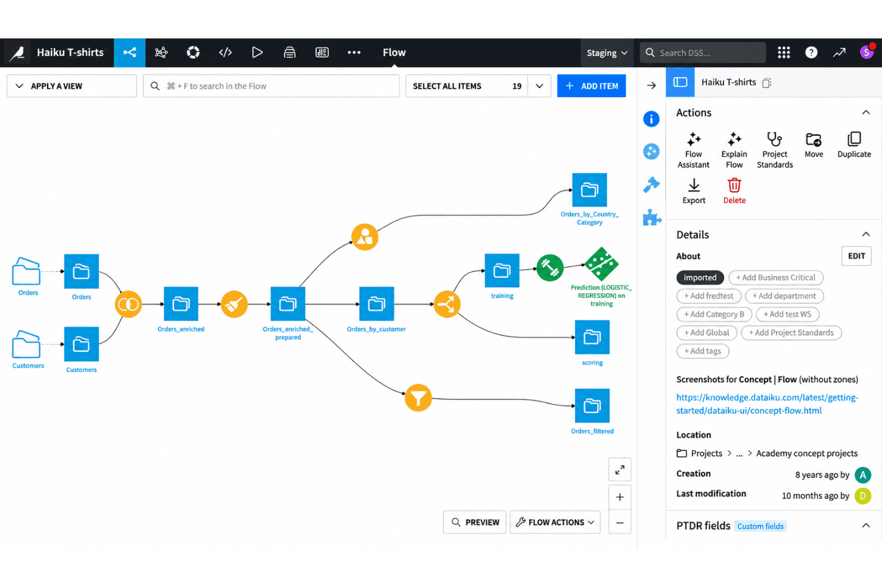Click the Export action icon
Viewport: 882px width, 588px height.
(694, 191)
